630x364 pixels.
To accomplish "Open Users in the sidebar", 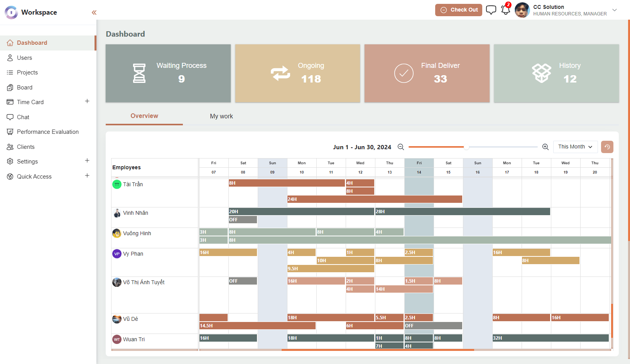I will point(48,58).
